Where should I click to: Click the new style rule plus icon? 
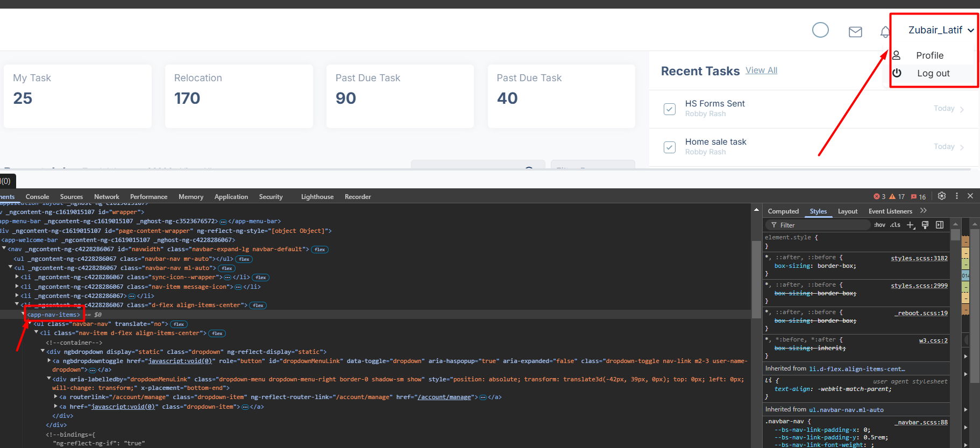tap(911, 225)
